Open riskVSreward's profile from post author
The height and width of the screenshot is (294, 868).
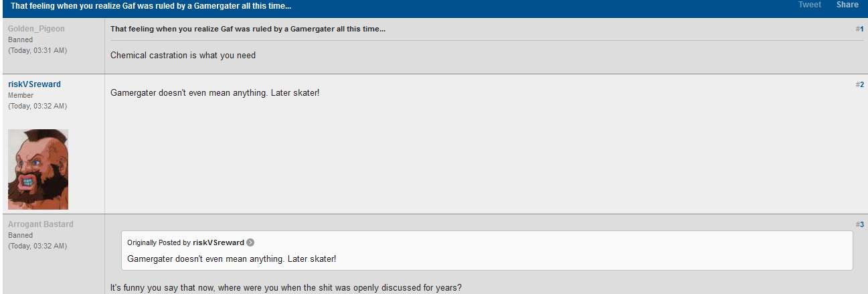click(34, 84)
